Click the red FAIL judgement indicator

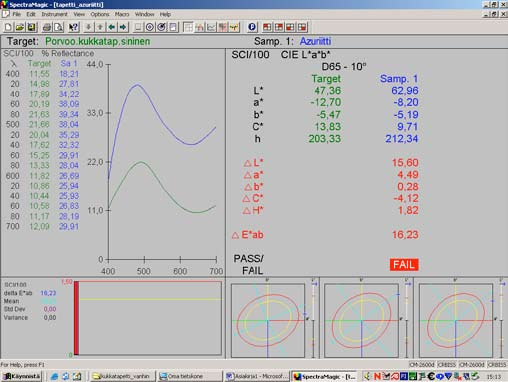pos(404,265)
